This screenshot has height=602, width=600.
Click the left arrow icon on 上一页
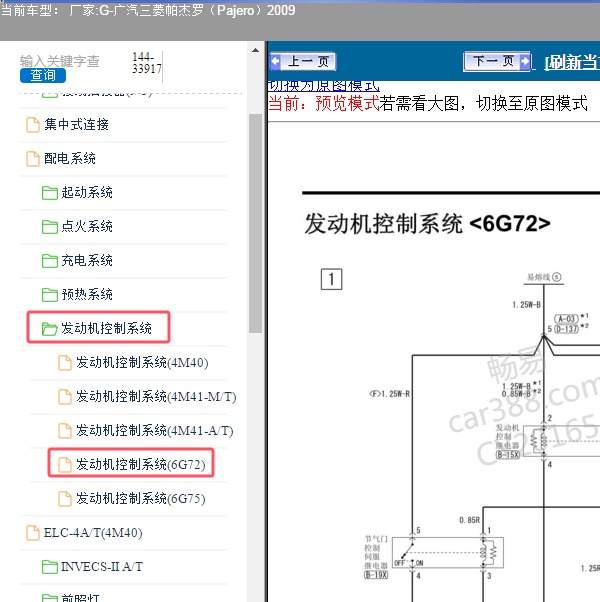(276, 61)
